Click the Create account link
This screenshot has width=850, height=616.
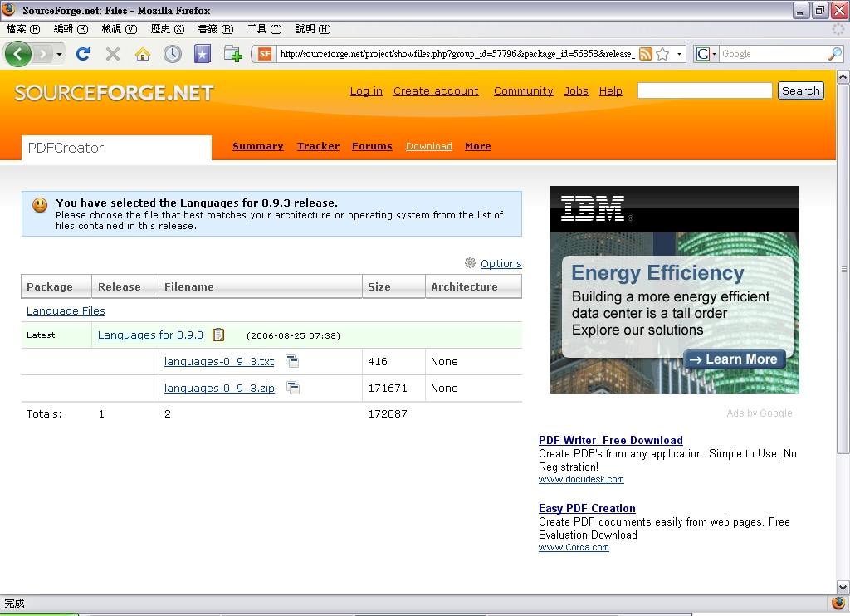[436, 91]
